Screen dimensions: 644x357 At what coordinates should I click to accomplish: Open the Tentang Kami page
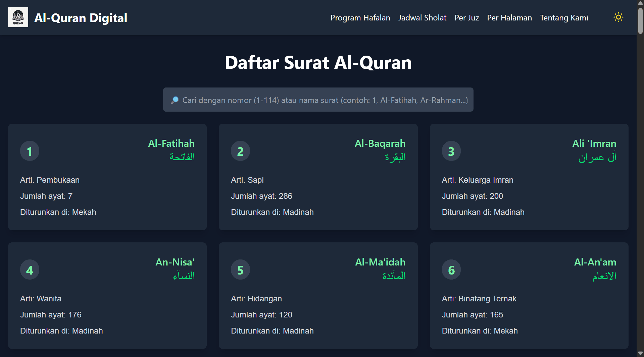click(564, 18)
